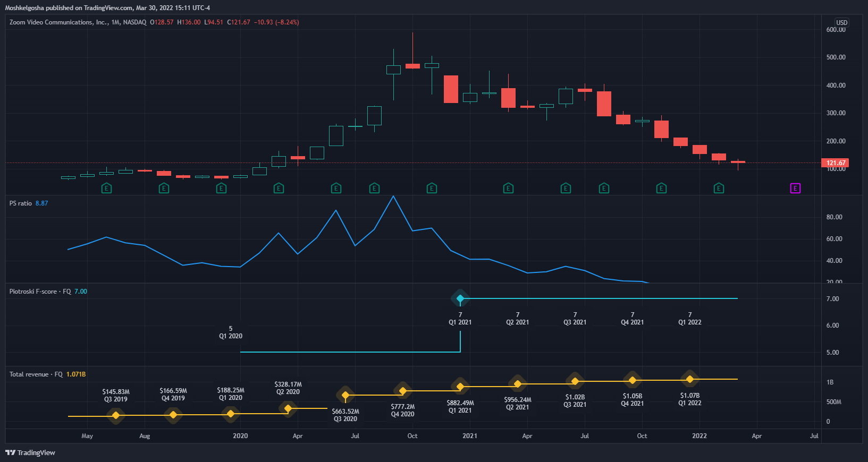Click the Piotroski F-score · FQ indicator label

coord(40,292)
